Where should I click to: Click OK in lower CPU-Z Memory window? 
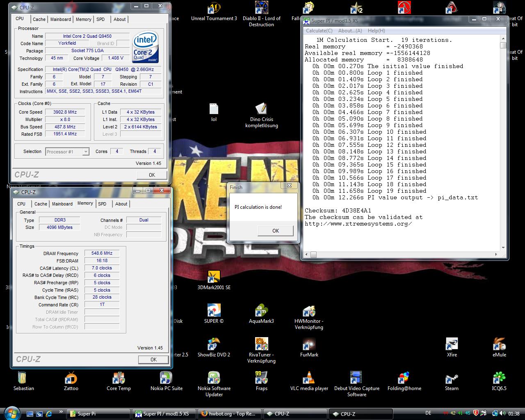(x=153, y=359)
